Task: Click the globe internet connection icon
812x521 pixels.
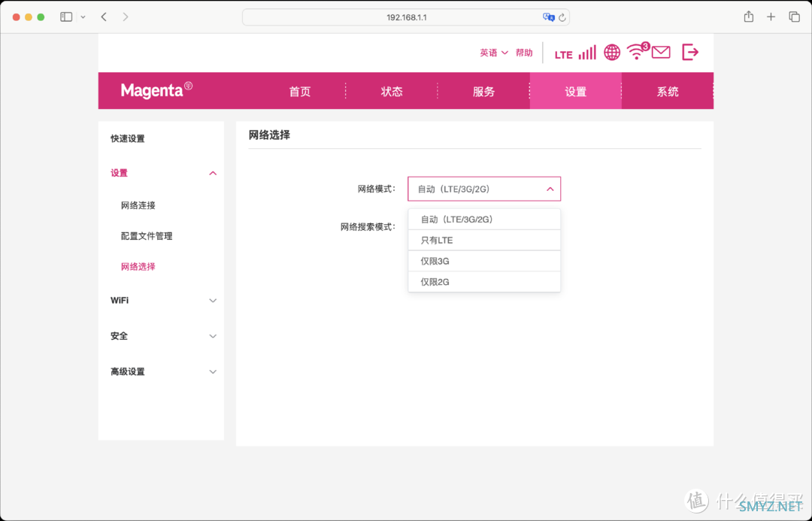Action: tap(612, 53)
